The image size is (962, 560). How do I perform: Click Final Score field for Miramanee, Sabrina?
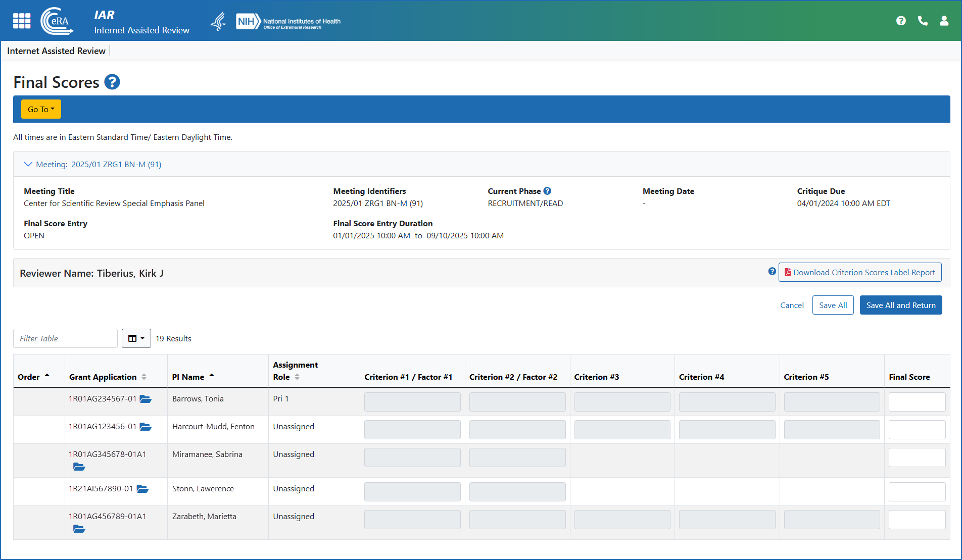pos(917,457)
